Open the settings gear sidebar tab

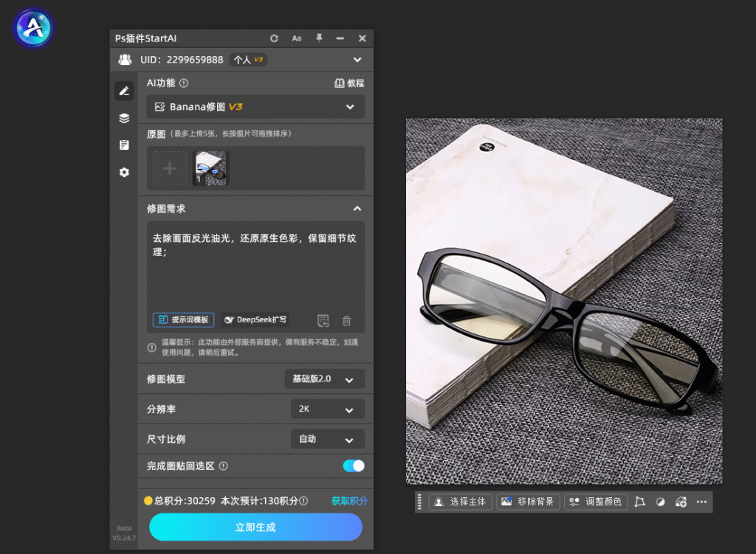click(124, 172)
